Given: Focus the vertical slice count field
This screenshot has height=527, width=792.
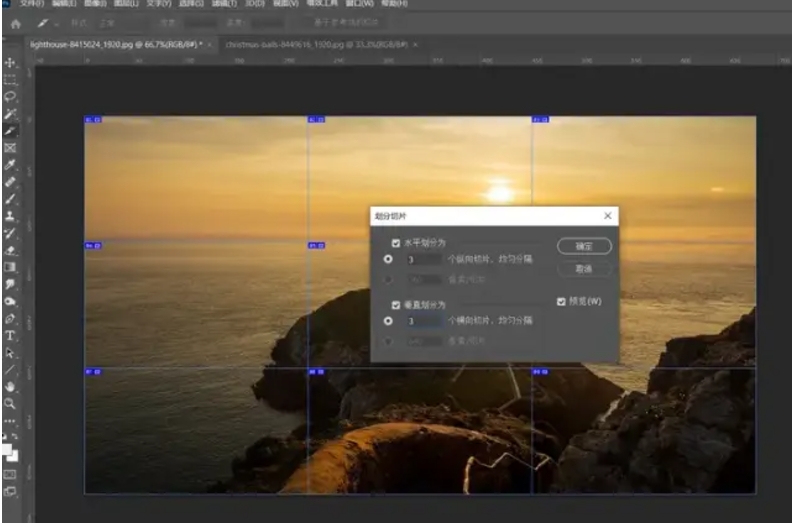Looking at the screenshot, I should pos(424,321).
